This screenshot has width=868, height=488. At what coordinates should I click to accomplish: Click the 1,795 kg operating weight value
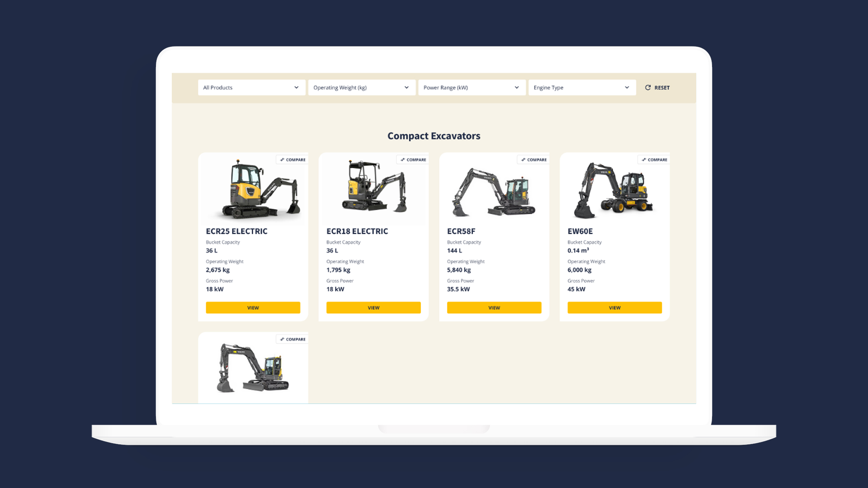[x=338, y=270]
